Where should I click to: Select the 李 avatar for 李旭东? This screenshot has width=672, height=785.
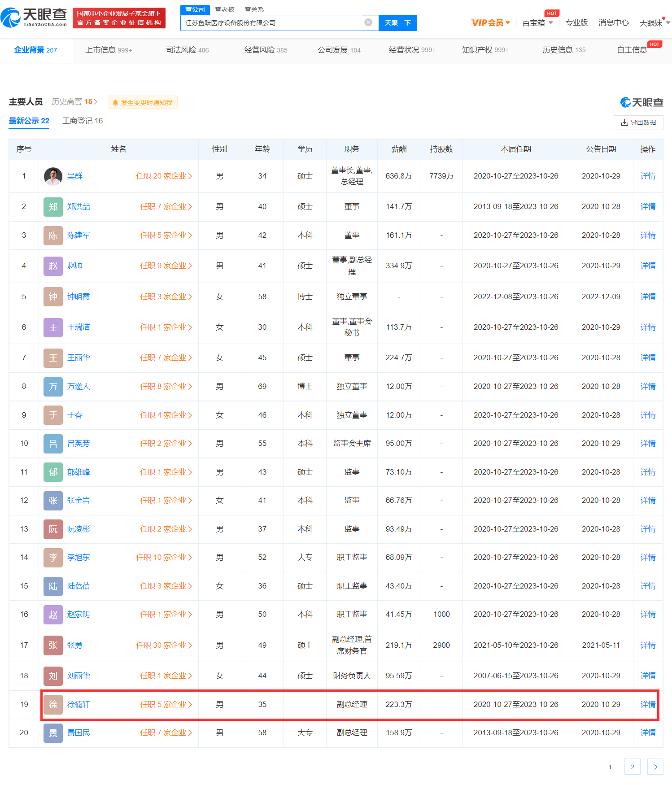tap(53, 558)
